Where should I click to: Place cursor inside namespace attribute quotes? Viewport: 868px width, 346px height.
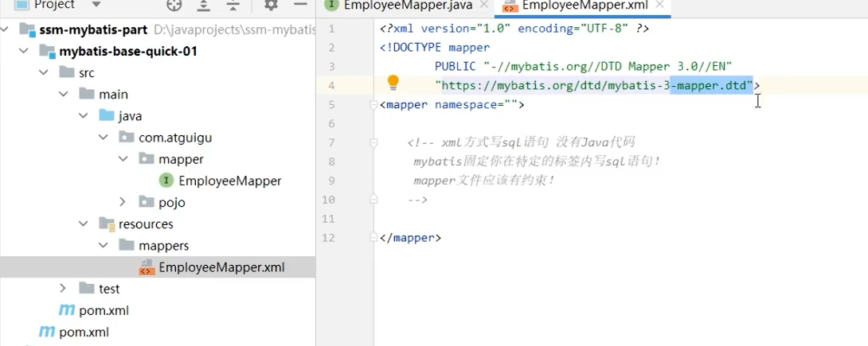pyautogui.click(x=510, y=104)
